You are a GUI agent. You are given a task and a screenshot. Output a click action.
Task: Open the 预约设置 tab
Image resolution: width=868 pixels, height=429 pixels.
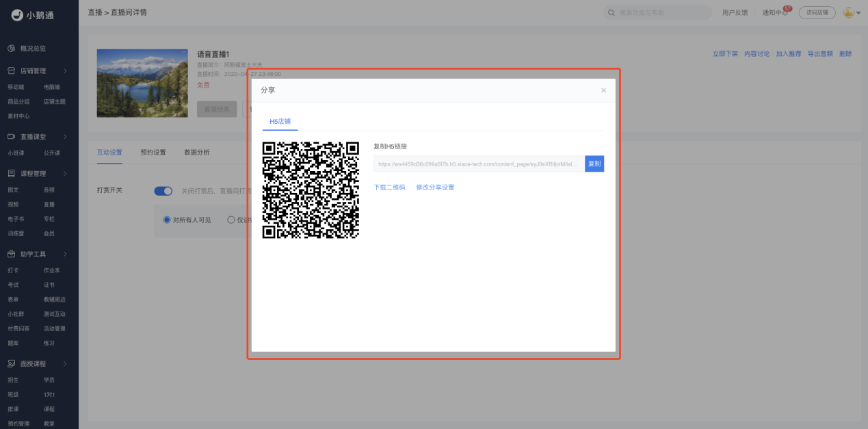point(153,153)
